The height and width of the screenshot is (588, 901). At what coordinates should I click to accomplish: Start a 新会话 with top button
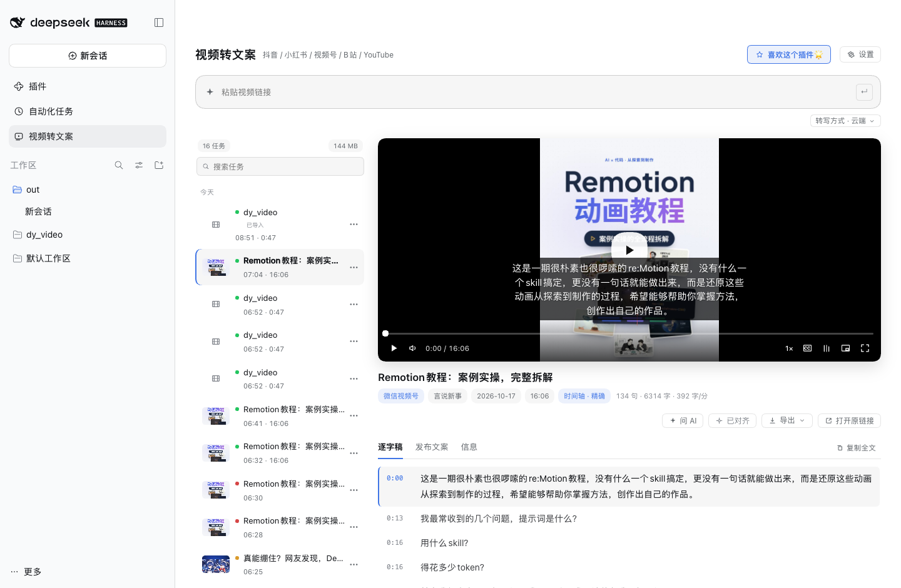point(88,56)
